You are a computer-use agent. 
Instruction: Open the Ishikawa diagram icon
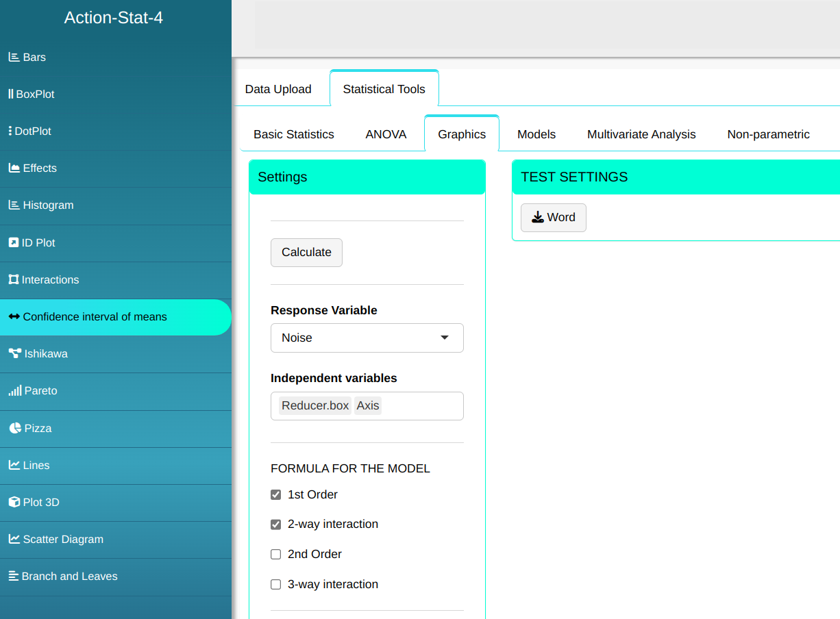coord(14,354)
